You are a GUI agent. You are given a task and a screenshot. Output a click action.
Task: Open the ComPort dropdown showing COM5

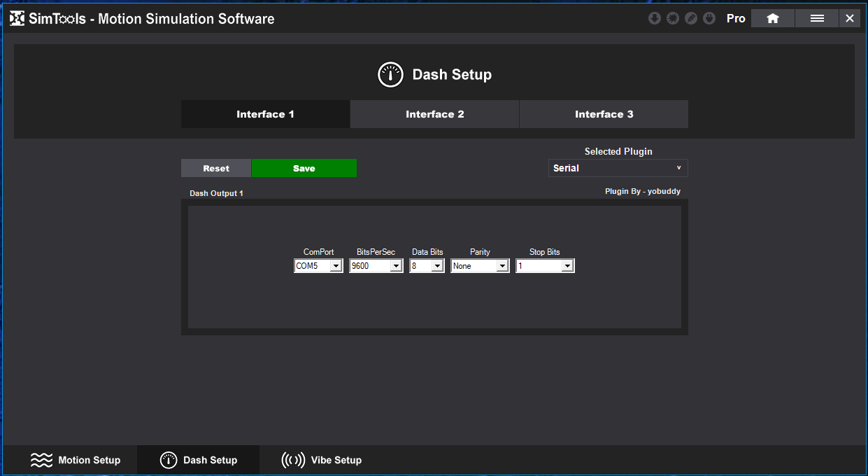click(x=318, y=266)
